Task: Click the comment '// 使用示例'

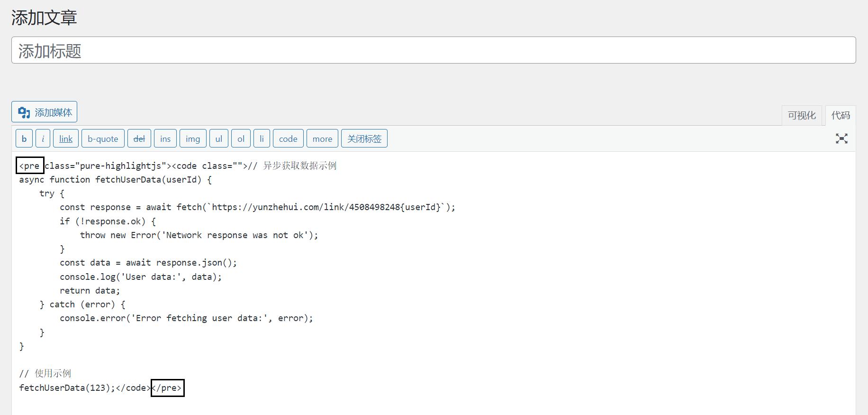Action: tap(45, 374)
